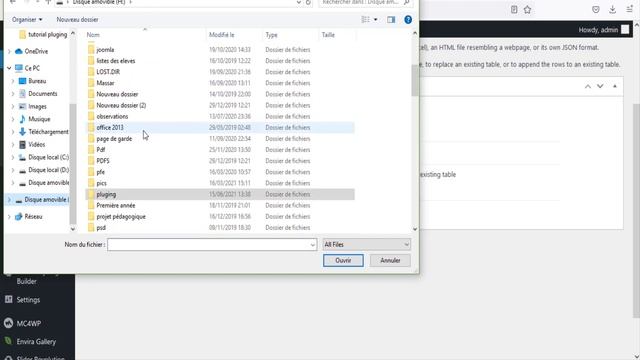
Task: Change view layout icon in dialog
Action: 365,20
